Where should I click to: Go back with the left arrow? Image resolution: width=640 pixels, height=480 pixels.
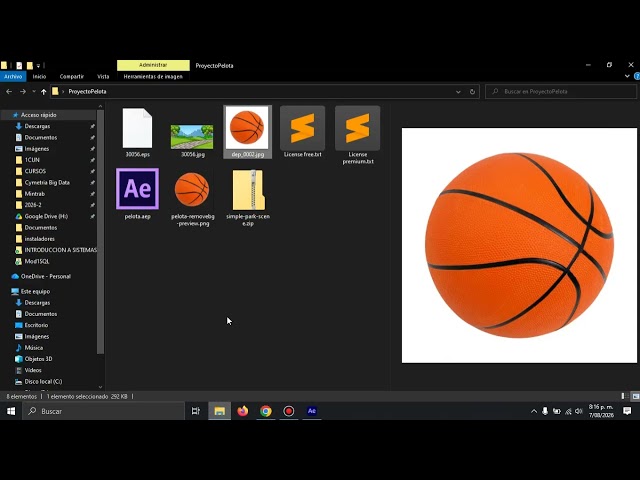[x=9, y=91]
